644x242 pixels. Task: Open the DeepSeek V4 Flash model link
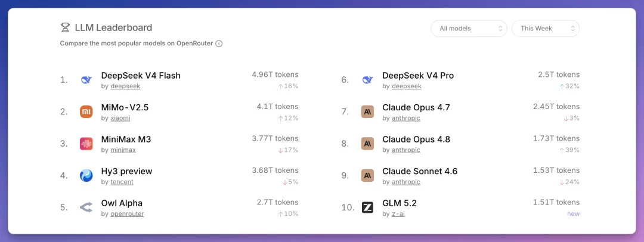141,76
